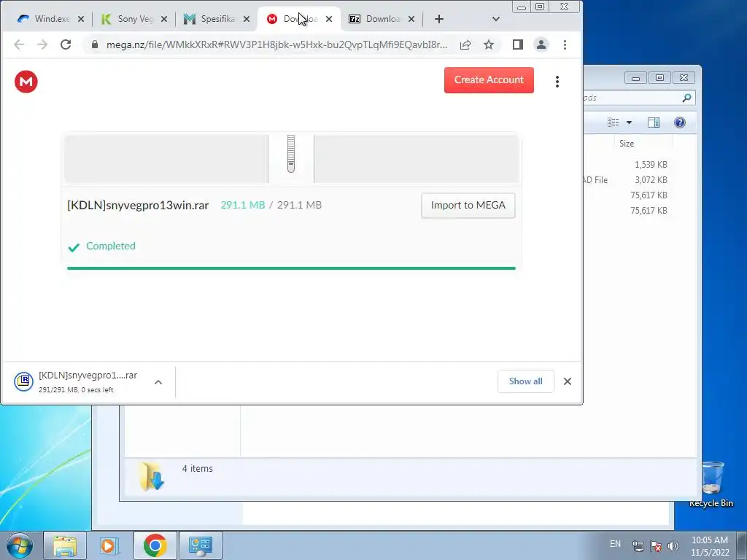Open Windows Start menu
The width and height of the screenshot is (747, 560).
pyautogui.click(x=20, y=545)
